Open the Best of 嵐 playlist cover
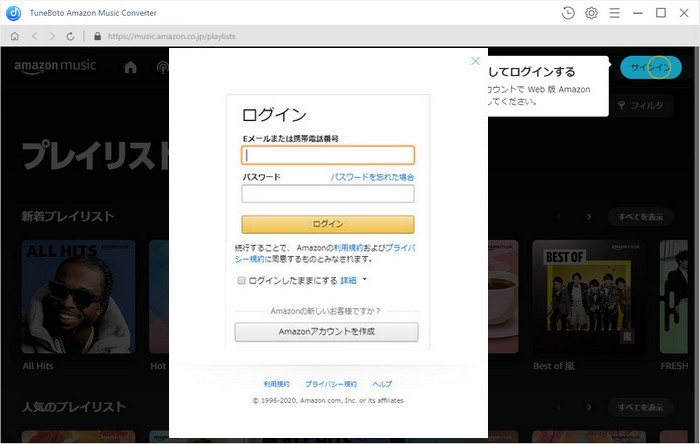 click(588, 297)
